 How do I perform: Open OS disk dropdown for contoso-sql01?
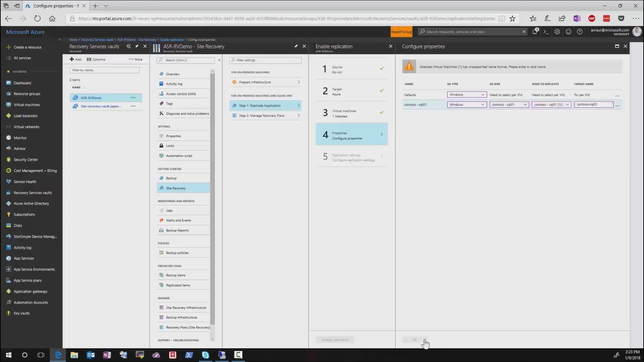[509, 105]
